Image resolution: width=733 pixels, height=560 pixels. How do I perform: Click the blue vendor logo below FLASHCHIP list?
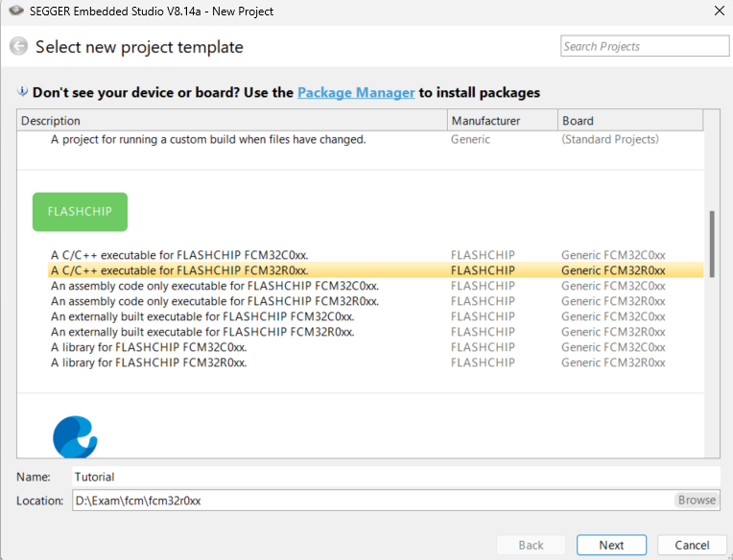coord(75,436)
